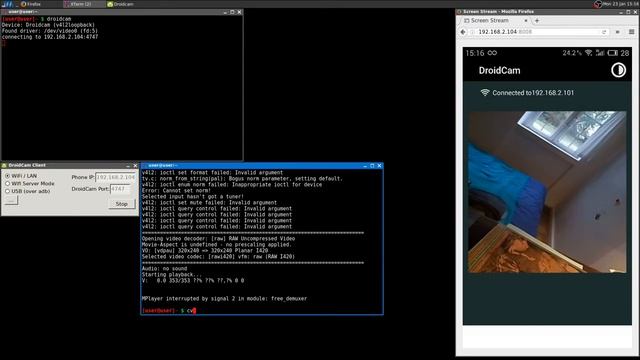Click the DroidCam title in phone stream

point(500,70)
